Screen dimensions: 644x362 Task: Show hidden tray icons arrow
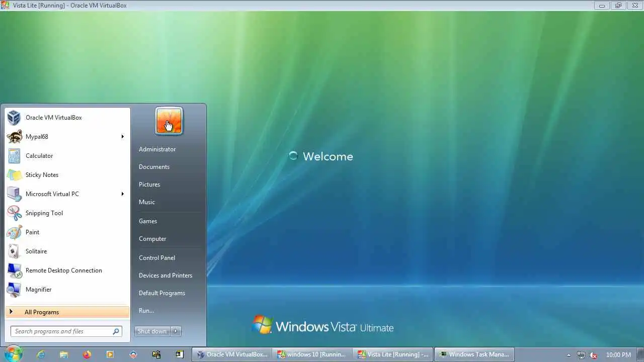pyautogui.click(x=569, y=355)
